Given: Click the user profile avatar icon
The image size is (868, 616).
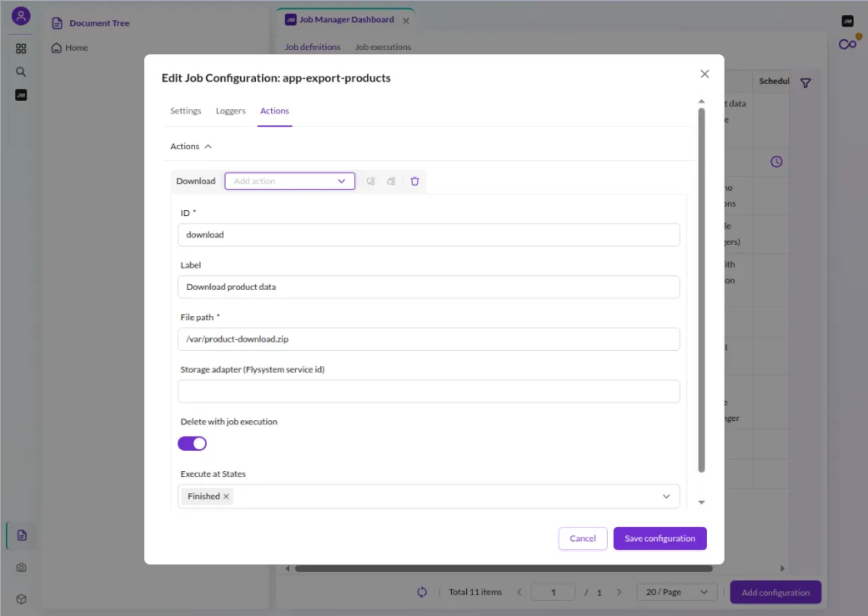Looking at the screenshot, I should coord(21,15).
